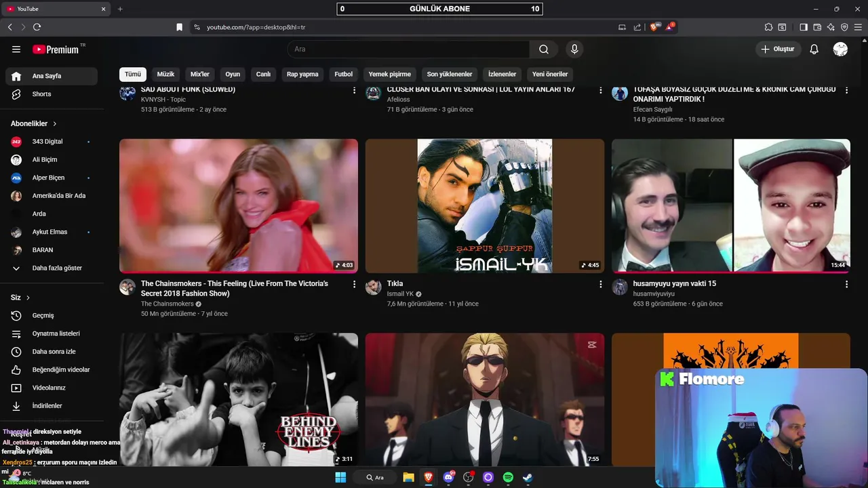Play the İsmail YK Tıkla thumbnail

coord(485,206)
